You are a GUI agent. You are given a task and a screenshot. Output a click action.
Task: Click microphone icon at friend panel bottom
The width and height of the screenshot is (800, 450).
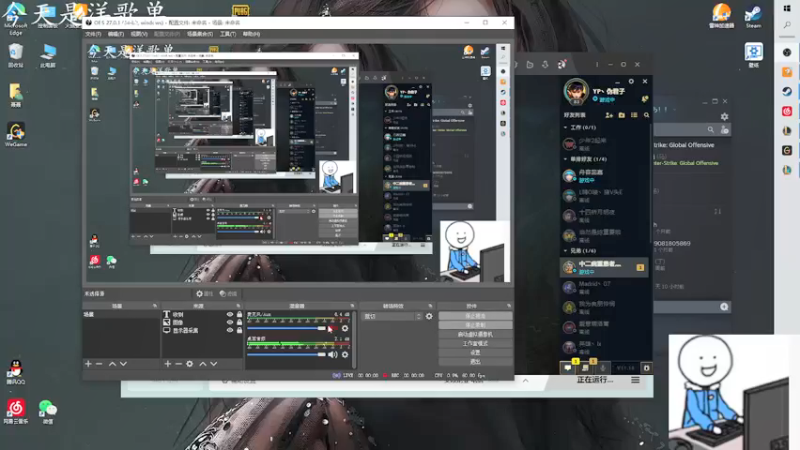point(603,368)
